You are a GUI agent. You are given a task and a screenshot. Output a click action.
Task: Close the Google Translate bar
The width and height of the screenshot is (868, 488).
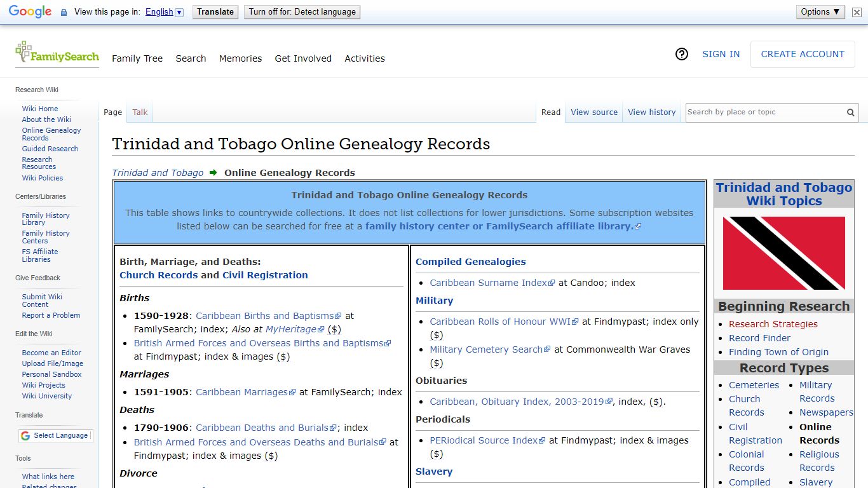(857, 12)
